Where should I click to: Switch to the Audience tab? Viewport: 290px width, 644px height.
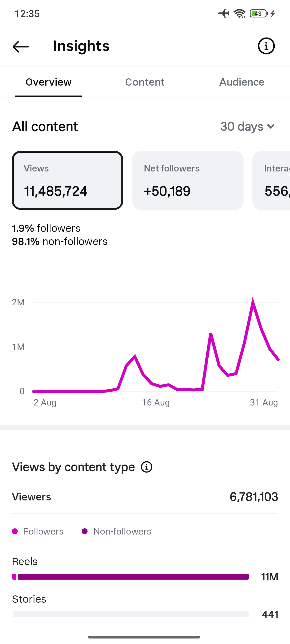pos(242,82)
